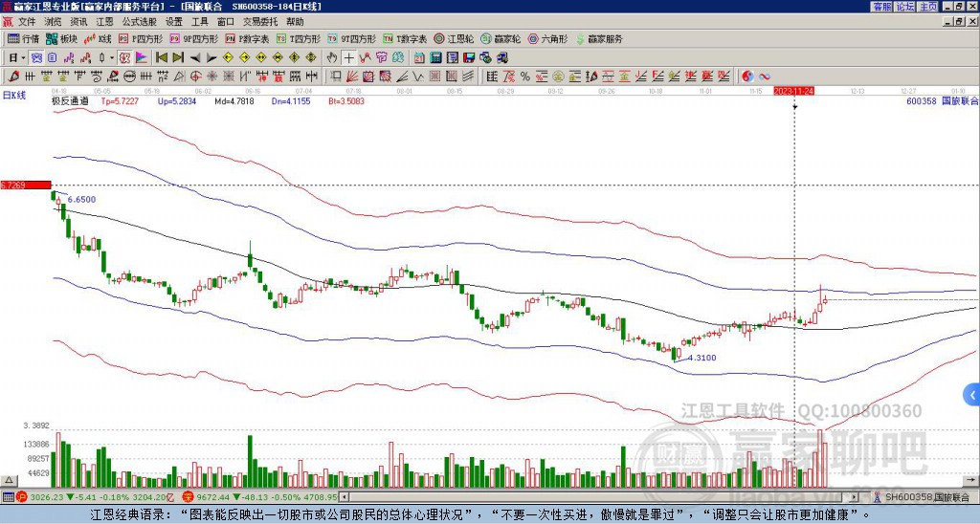The width and height of the screenshot is (980, 524).
Task: Open the 公式选股 menu
Action: [139, 22]
